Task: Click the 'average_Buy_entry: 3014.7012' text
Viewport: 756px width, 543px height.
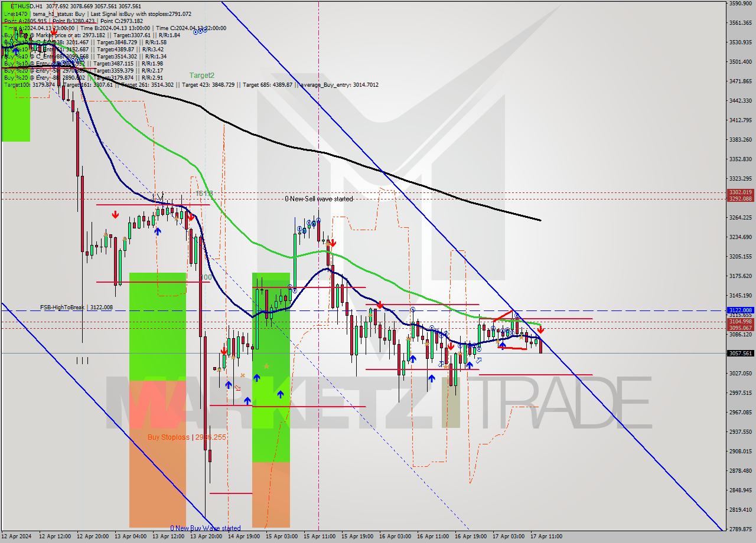Action: [x=339, y=85]
